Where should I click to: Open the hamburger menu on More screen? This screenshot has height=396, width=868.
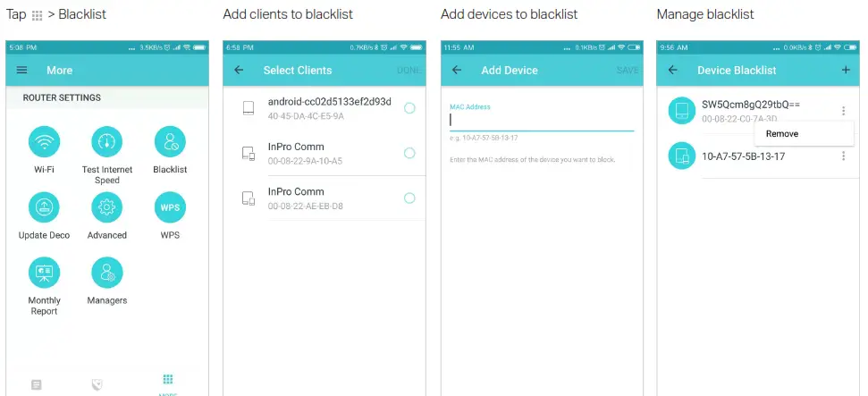click(22, 71)
